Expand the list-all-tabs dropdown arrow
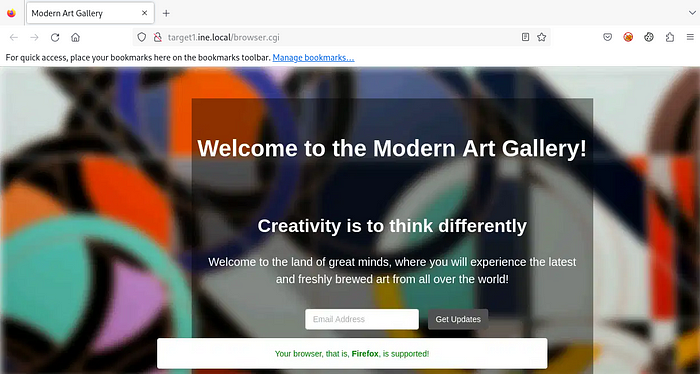Screen dimensions: 700x374 [x=692, y=13]
